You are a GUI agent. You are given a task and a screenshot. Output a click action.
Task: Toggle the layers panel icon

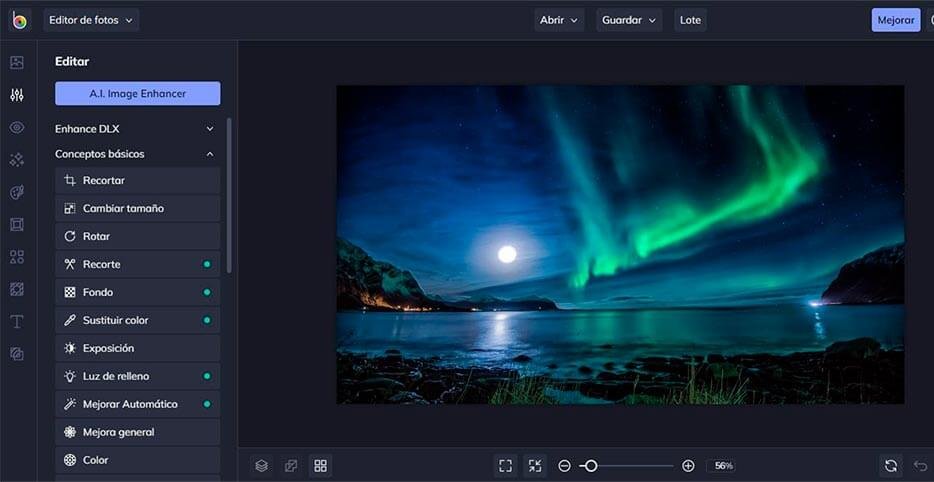click(261, 466)
